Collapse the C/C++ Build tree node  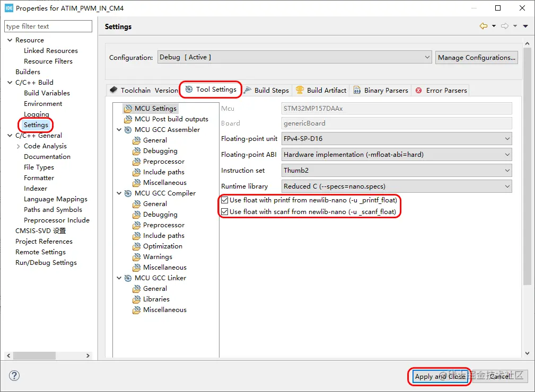10,83
